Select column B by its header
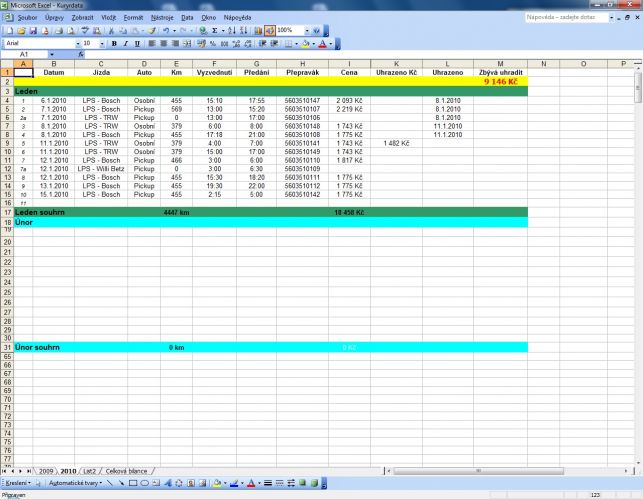The image size is (643, 499). click(x=54, y=64)
